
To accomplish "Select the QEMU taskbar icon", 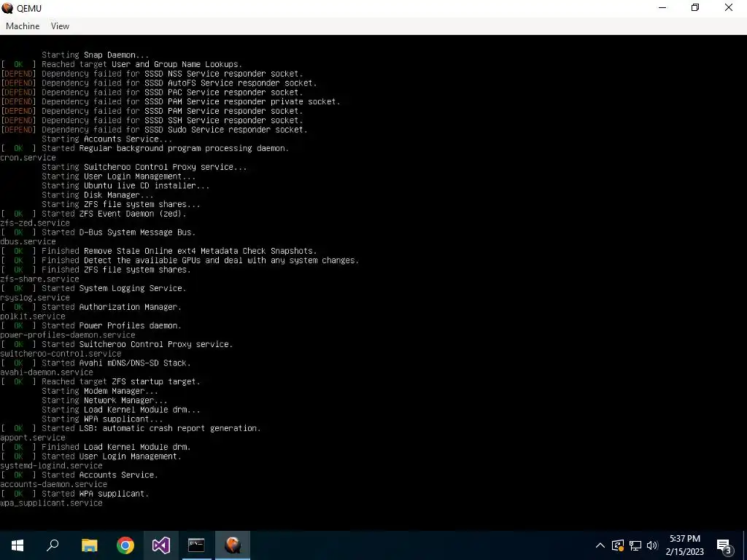I will [233, 545].
